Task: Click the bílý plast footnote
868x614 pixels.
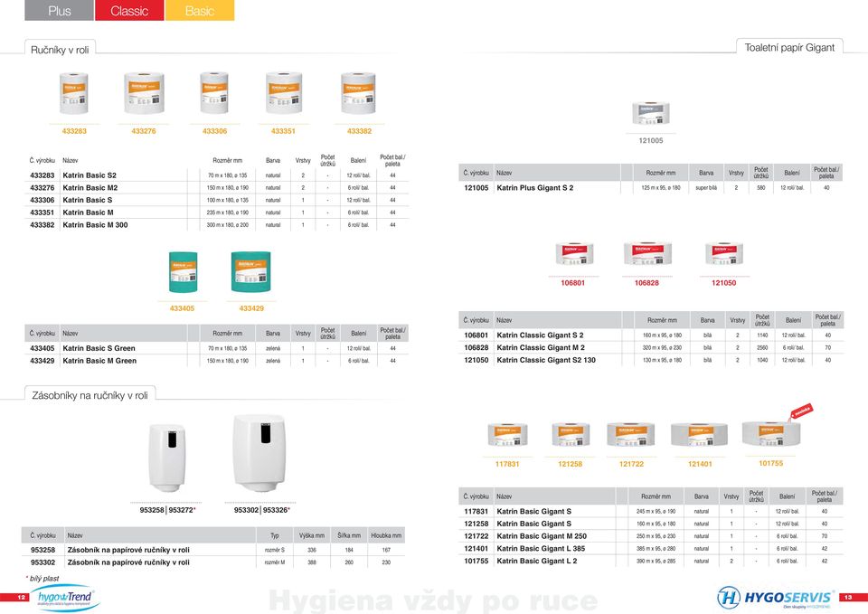Action: [x=42, y=578]
